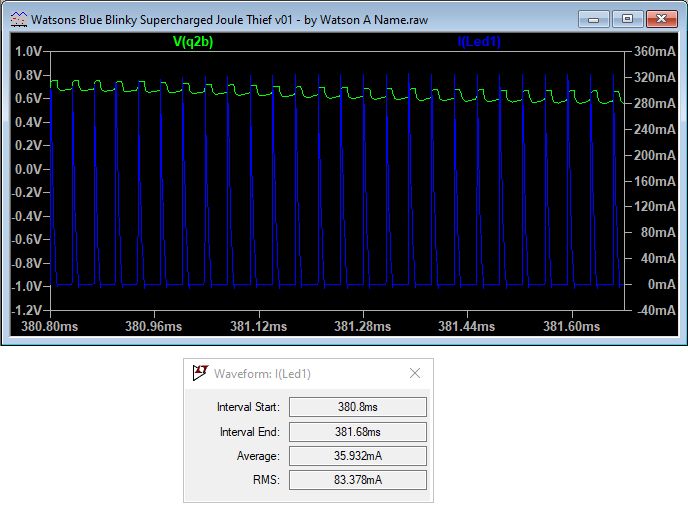This screenshot has width=688, height=511.
Task: Select the Interval Start field 380.8ms
Action: (358, 407)
